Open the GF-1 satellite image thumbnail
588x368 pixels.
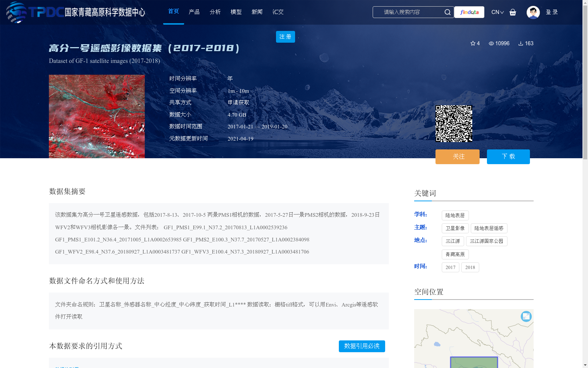coord(97,117)
